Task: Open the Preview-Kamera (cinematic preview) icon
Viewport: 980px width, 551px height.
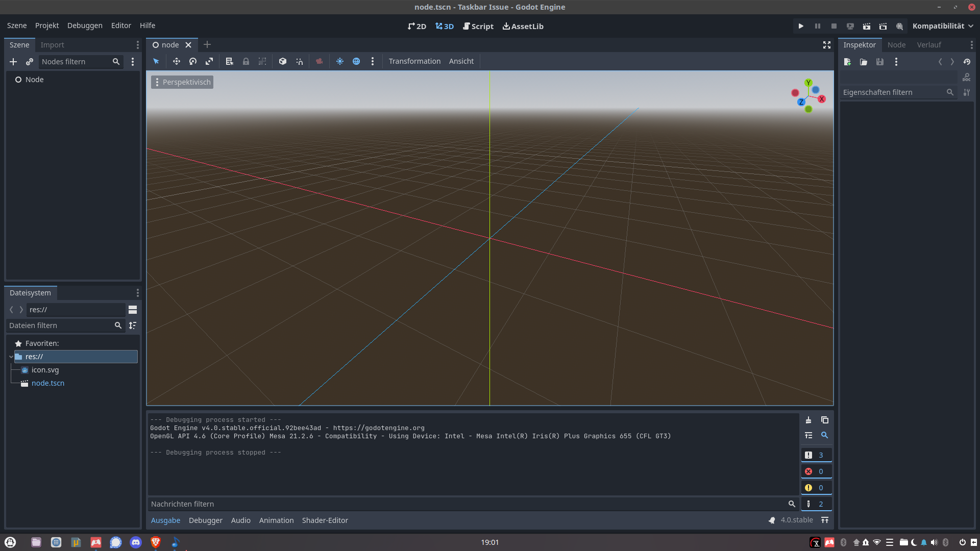Action: 319,61
